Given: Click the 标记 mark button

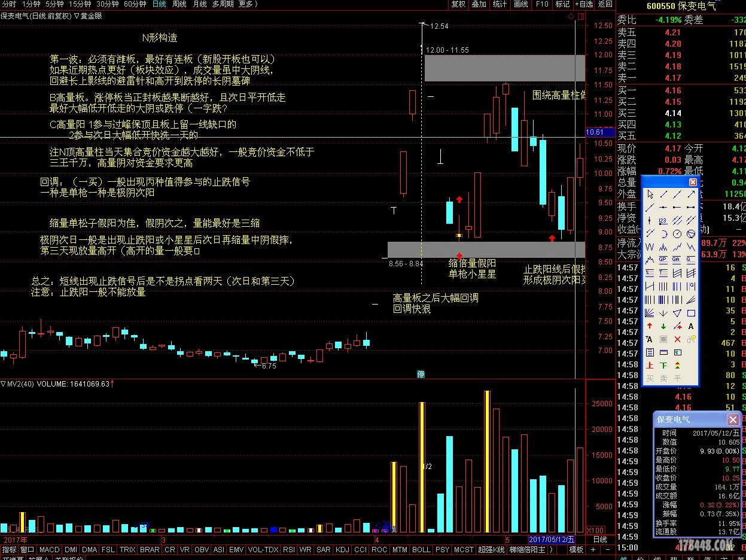Looking at the screenshot, I should coord(562,4).
